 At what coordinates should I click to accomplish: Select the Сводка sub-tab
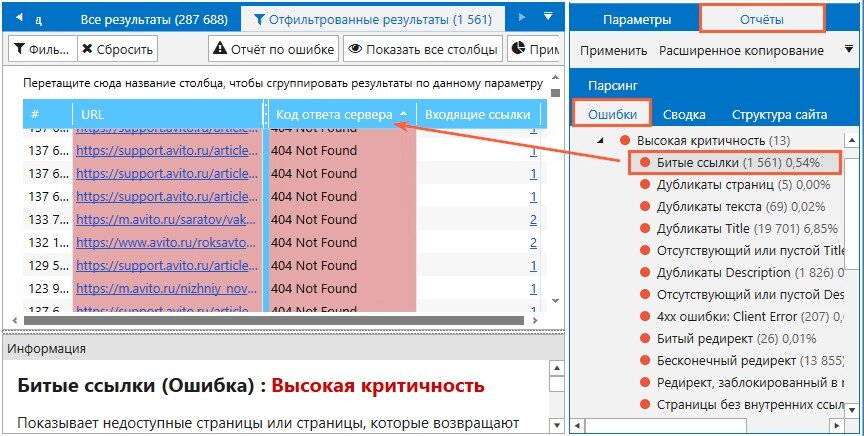pyautogui.click(x=684, y=115)
